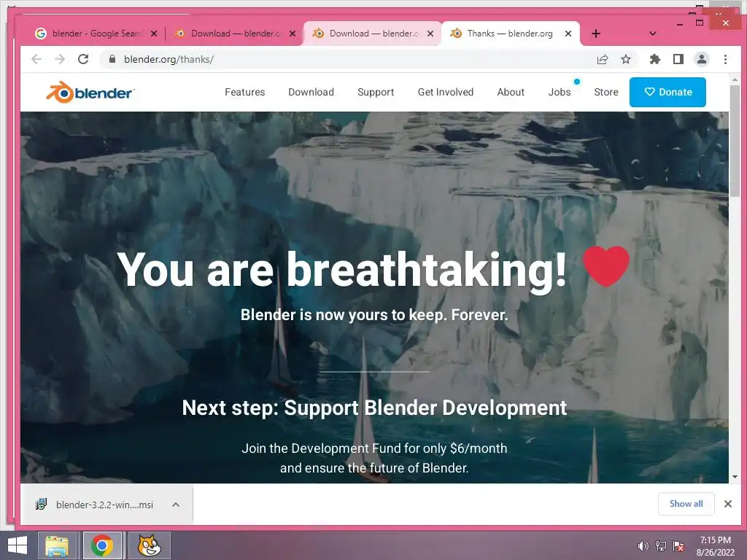The height and width of the screenshot is (560, 747).
Task: Reload the blender.org thanks page
Action: 83,59
